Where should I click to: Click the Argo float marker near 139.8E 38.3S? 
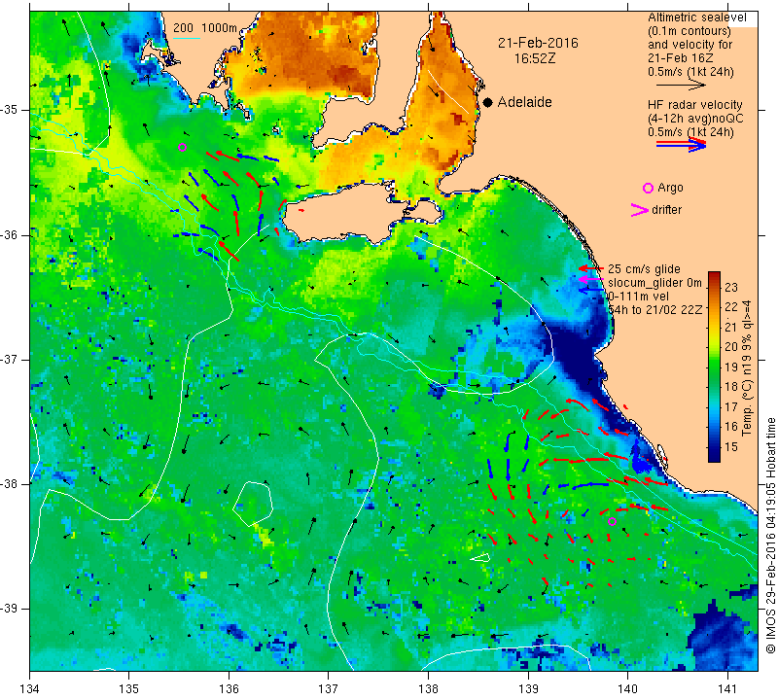click(613, 521)
